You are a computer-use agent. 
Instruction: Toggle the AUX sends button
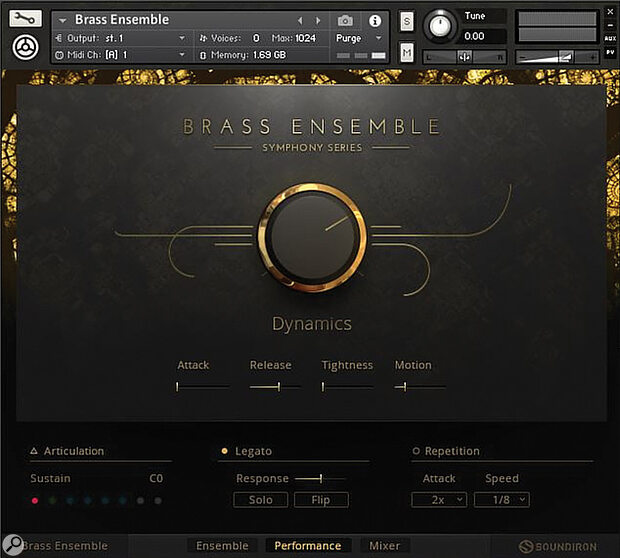coord(610,38)
